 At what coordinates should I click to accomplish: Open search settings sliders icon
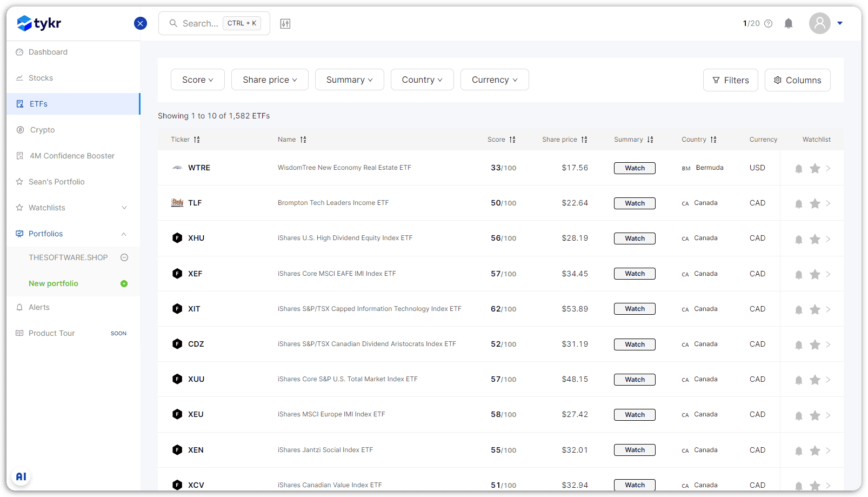point(285,23)
